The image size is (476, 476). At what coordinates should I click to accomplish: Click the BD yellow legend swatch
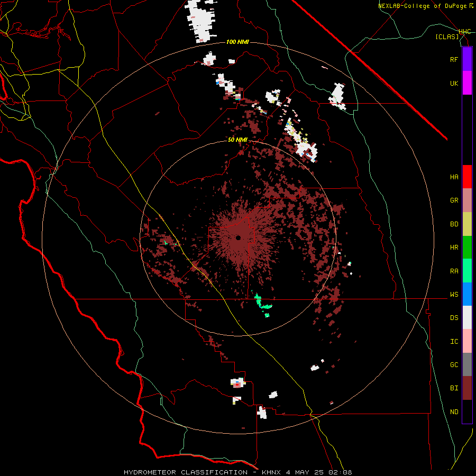467,224
